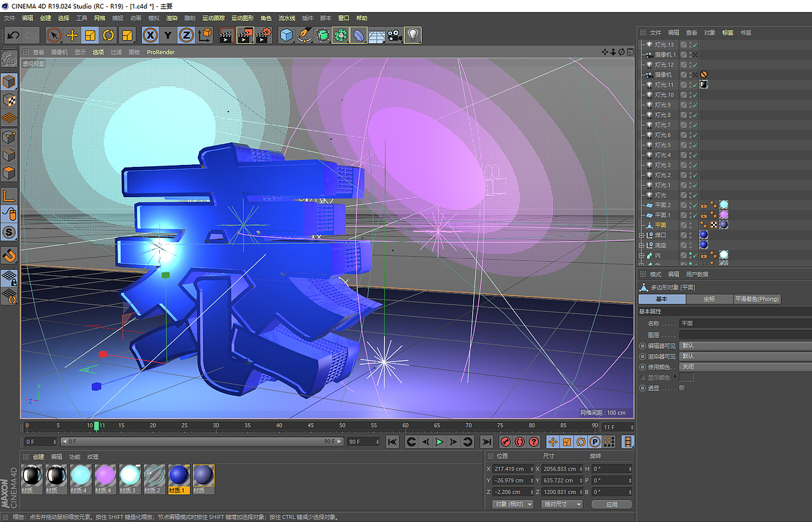Open render settings gear clapperboard
The width and height of the screenshot is (812, 522).
pos(263,36)
